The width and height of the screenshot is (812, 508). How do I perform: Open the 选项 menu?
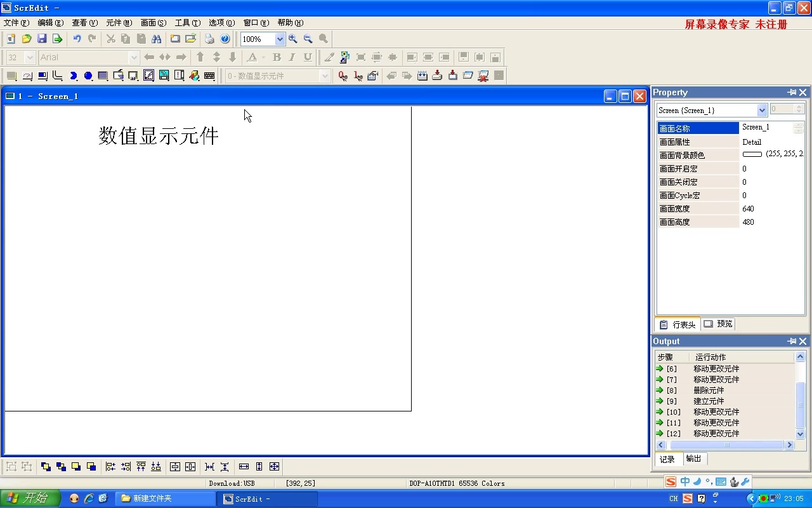point(221,23)
